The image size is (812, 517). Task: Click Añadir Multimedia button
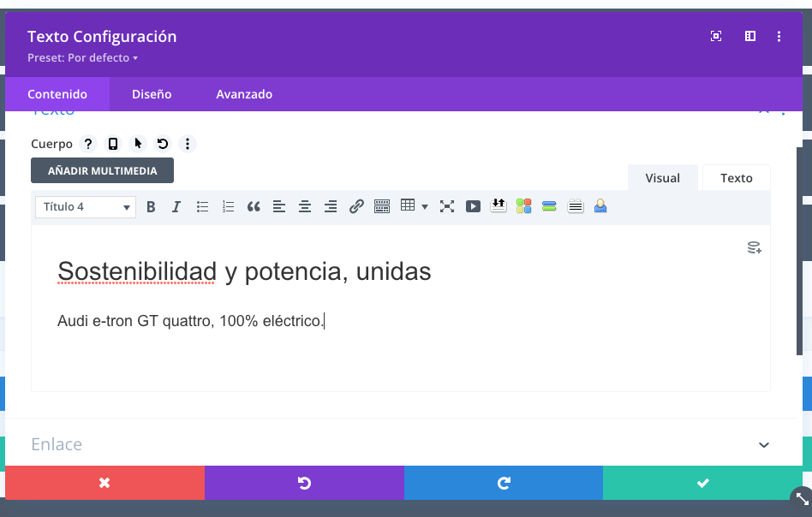[x=102, y=171]
